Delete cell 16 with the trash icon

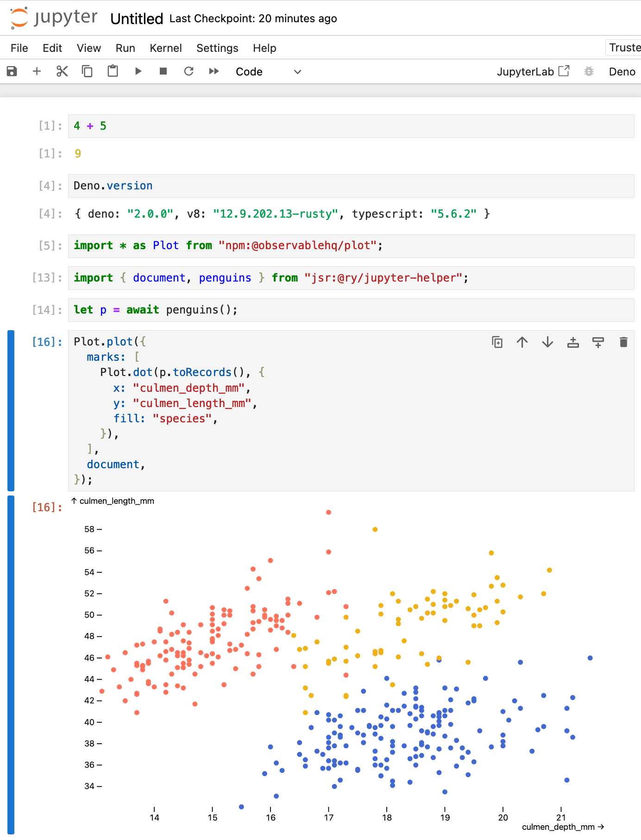[623, 342]
